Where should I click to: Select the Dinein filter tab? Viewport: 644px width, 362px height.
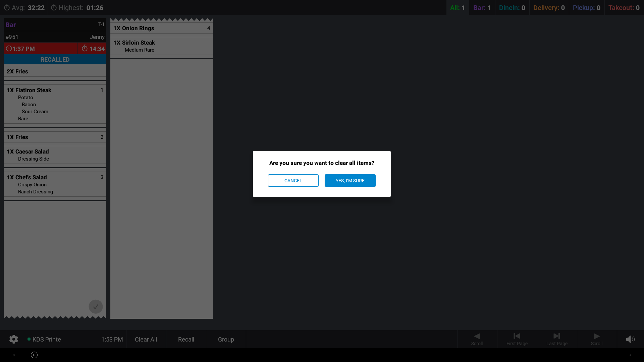click(512, 8)
